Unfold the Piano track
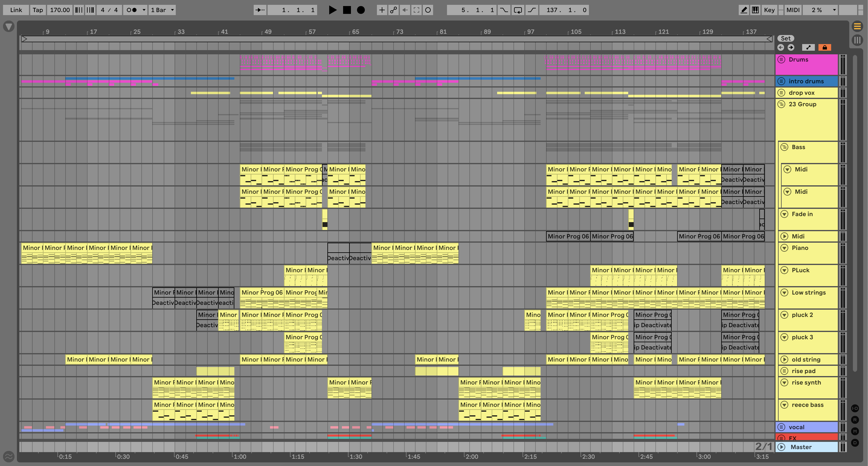 point(784,248)
